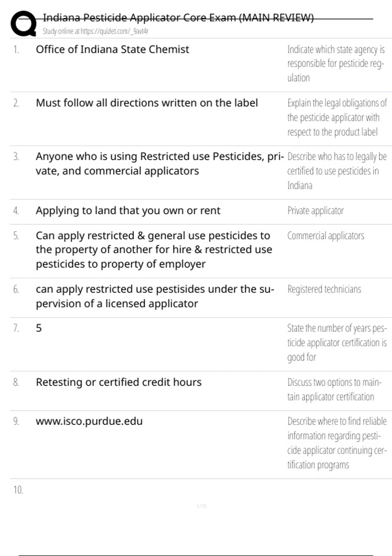Select the "Commercial applicators" term
Screen dimensions: 392x556
(326, 236)
